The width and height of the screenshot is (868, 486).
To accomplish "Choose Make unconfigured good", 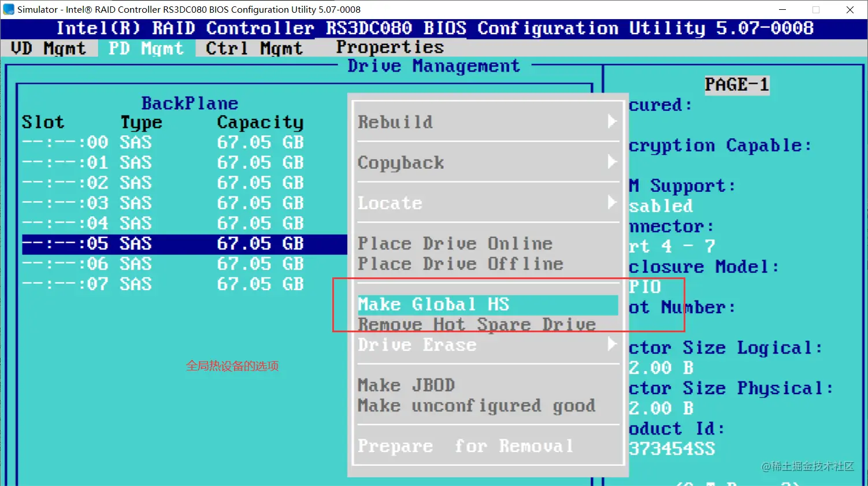I will tap(477, 406).
